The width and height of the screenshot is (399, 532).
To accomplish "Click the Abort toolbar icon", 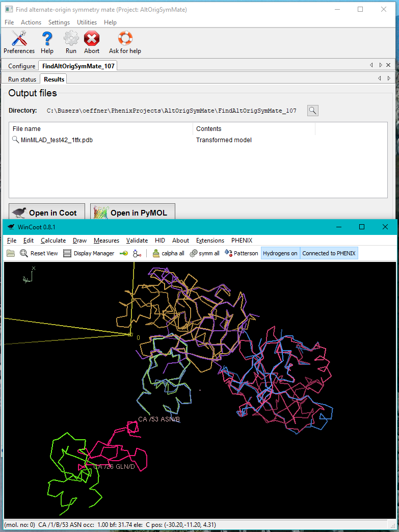I will click(92, 42).
